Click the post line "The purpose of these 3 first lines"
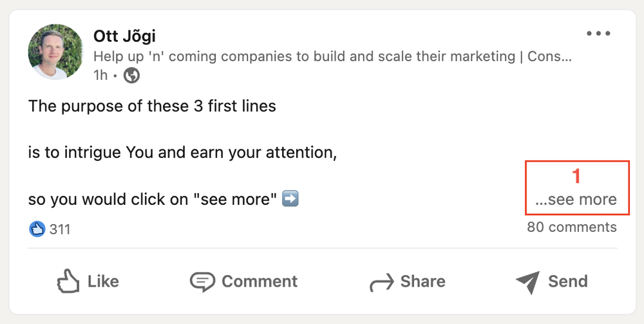644x324 pixels. [152, 106]
